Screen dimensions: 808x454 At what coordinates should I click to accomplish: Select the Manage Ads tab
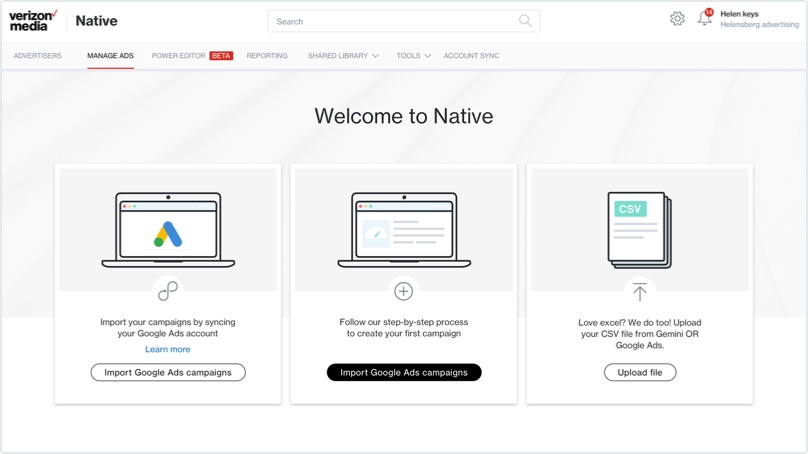coord(110,56)
